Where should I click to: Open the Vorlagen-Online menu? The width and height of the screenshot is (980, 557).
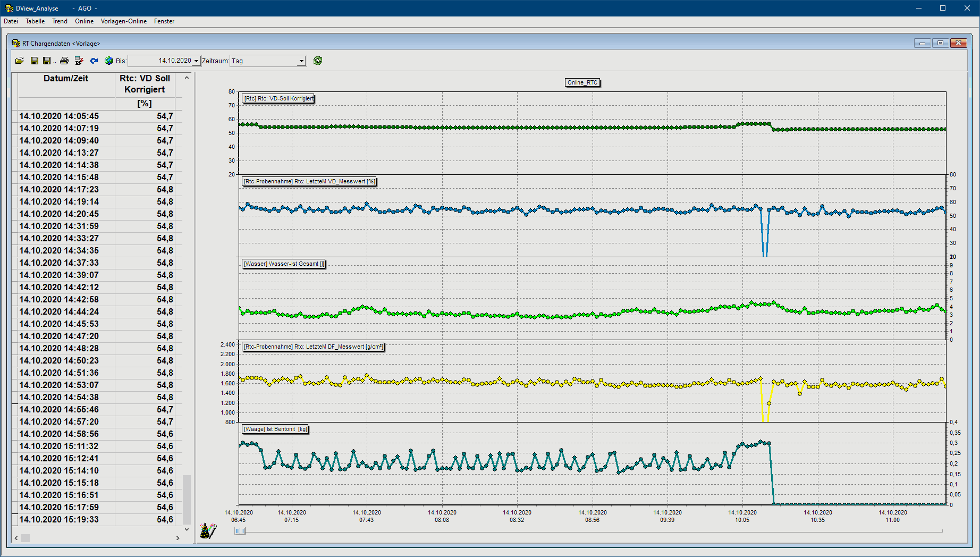pyautogui.click(x=124, y=21)
